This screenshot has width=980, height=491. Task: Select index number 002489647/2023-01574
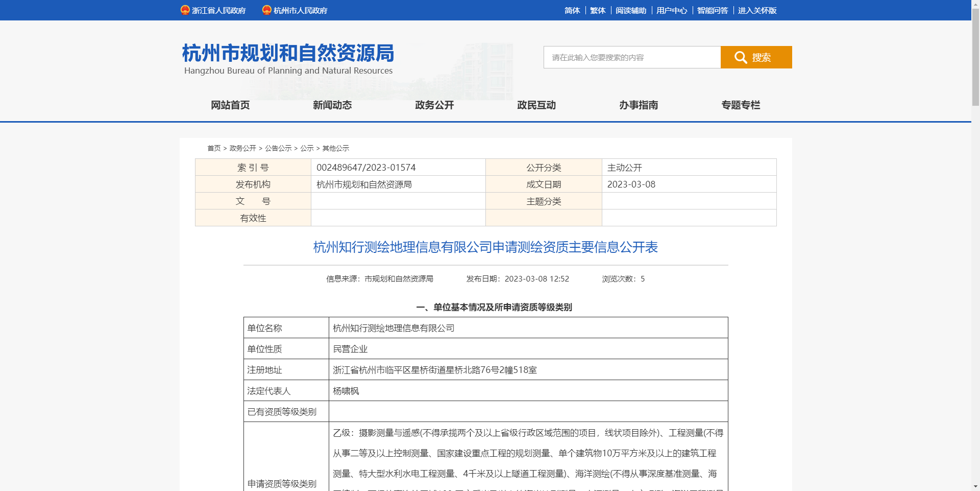click(366, 168)
